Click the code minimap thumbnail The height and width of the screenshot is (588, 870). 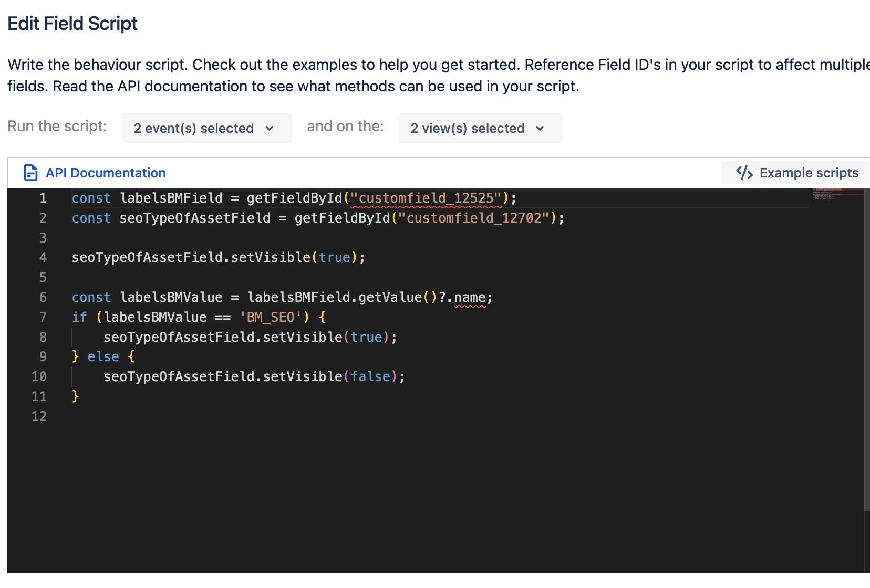point(837,195)
